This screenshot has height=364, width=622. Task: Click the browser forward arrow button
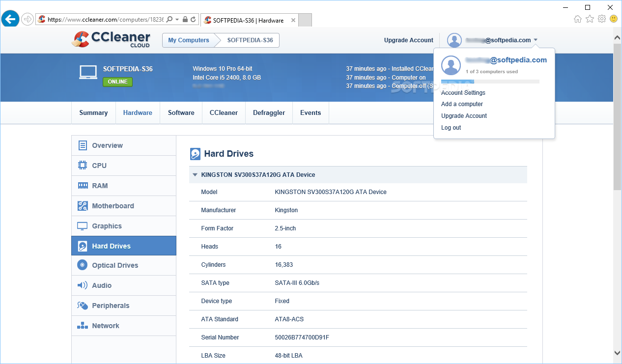[x=28, y=20]
